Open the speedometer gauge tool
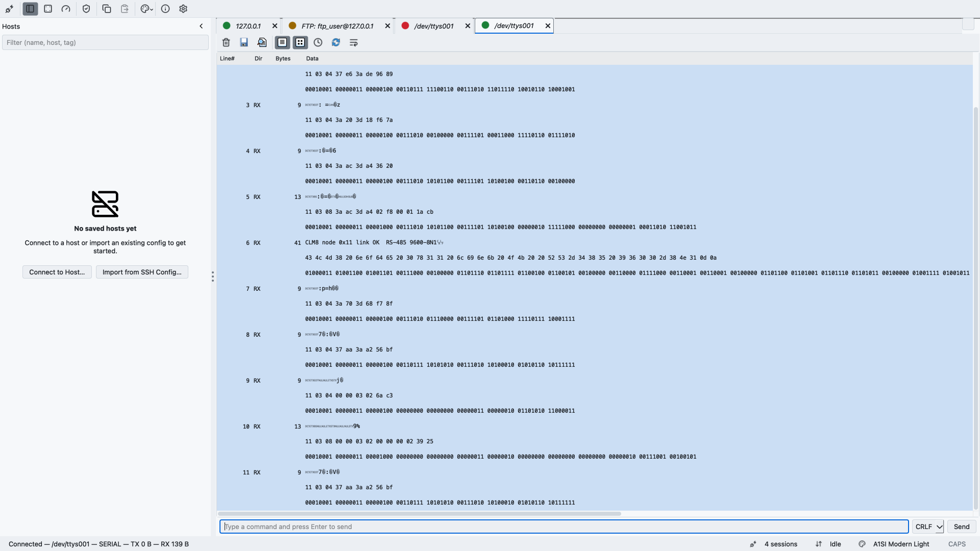980x551 pixels. pos(66,9)
